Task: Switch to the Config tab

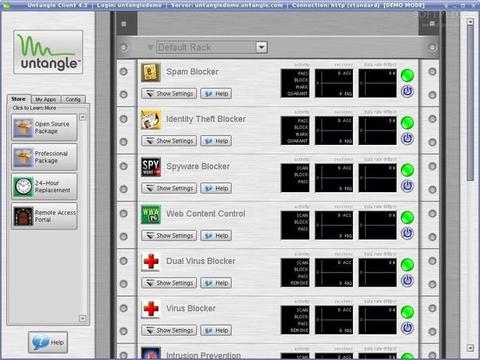Action: pos(73,99)
